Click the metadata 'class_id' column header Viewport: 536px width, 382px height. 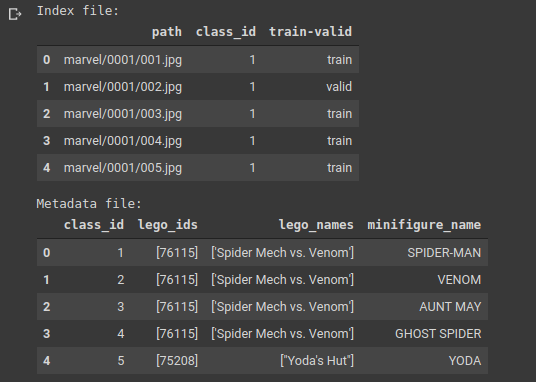tap(94, 225)
